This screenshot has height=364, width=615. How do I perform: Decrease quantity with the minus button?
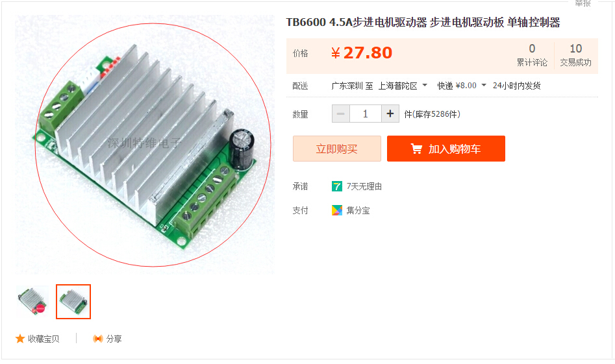coord(341,114)
